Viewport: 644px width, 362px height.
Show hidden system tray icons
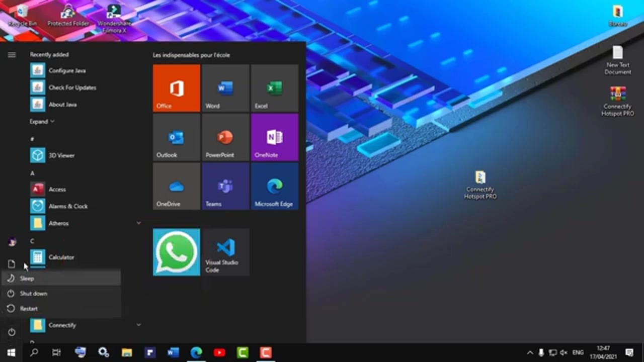[530, 352]
